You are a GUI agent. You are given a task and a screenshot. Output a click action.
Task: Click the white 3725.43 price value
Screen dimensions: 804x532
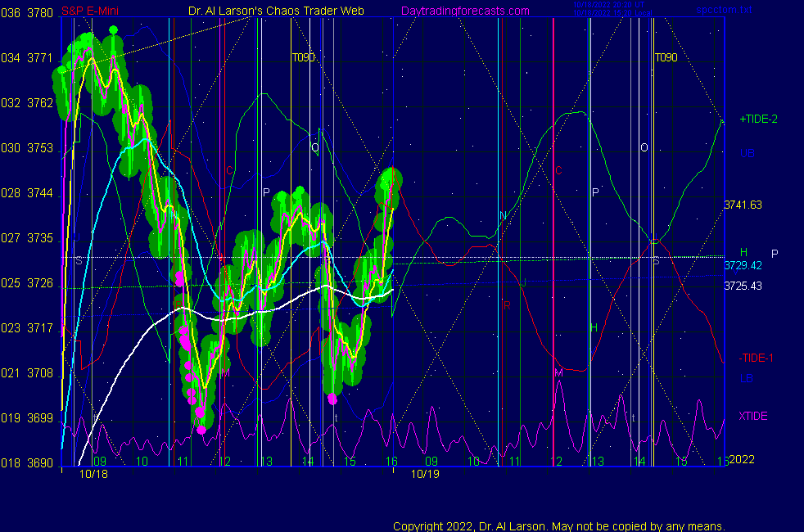(743, 286)
